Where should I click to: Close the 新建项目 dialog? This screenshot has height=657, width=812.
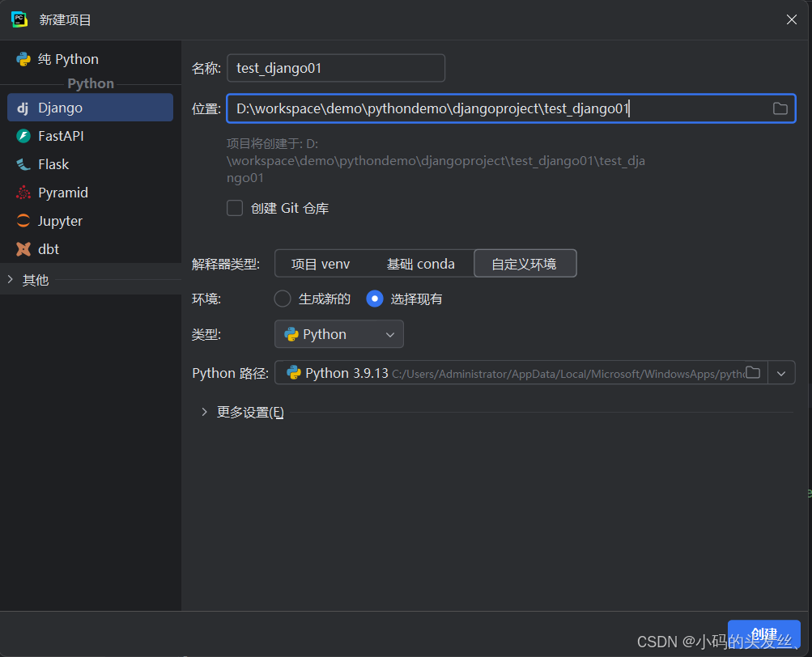pyautogui.click(x=791, y=19)
